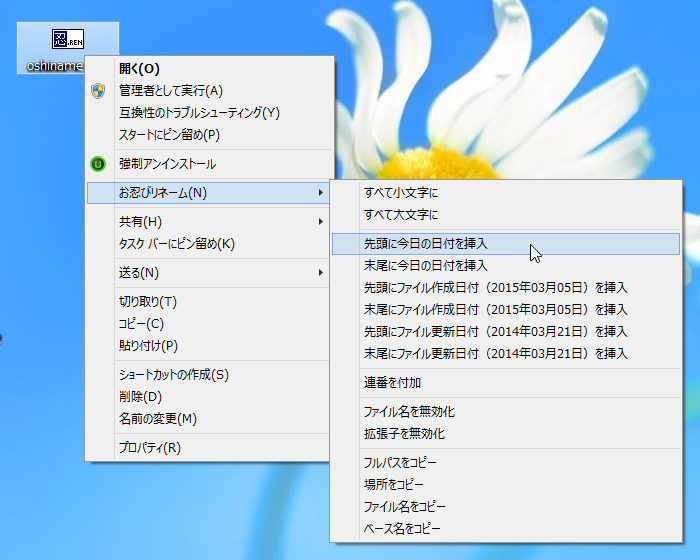
Task: Expand the 共有(H) submenu arrow
Action: (x=321, y=221)
